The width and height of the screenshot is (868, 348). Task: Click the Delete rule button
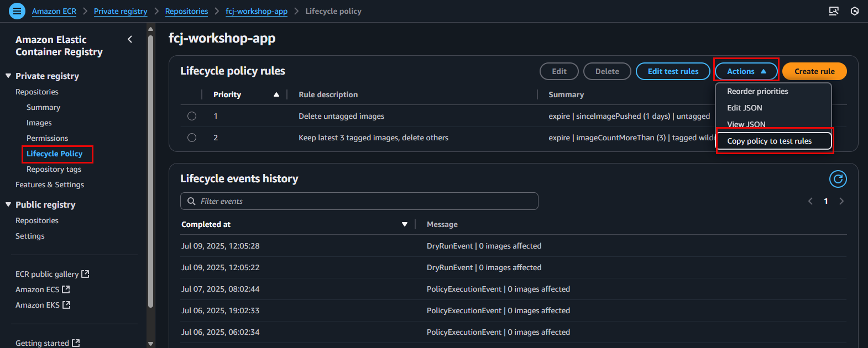607,71
